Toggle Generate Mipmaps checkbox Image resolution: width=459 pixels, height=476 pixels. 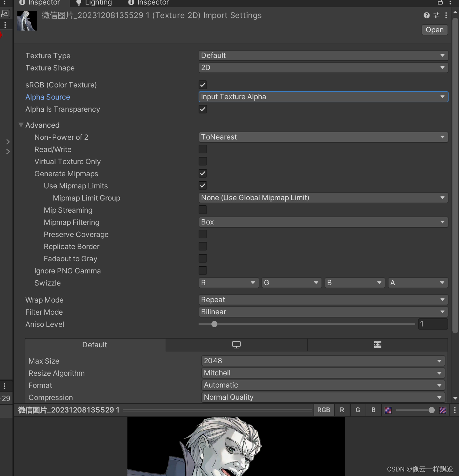coord(203,173)
